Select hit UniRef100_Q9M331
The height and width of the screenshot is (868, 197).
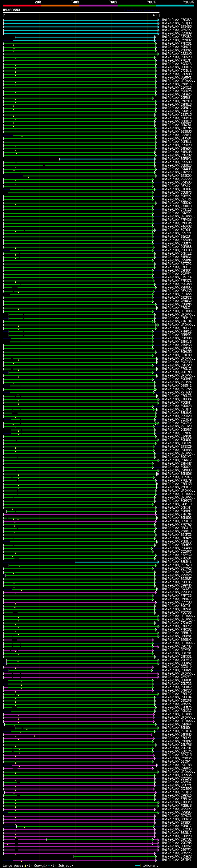point(177,656)
